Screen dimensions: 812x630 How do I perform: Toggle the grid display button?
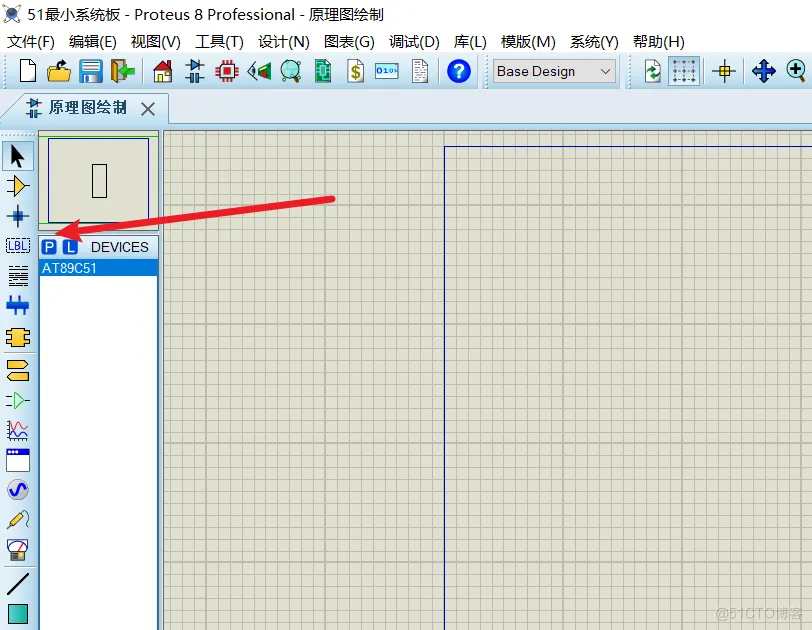click(684, 71)
